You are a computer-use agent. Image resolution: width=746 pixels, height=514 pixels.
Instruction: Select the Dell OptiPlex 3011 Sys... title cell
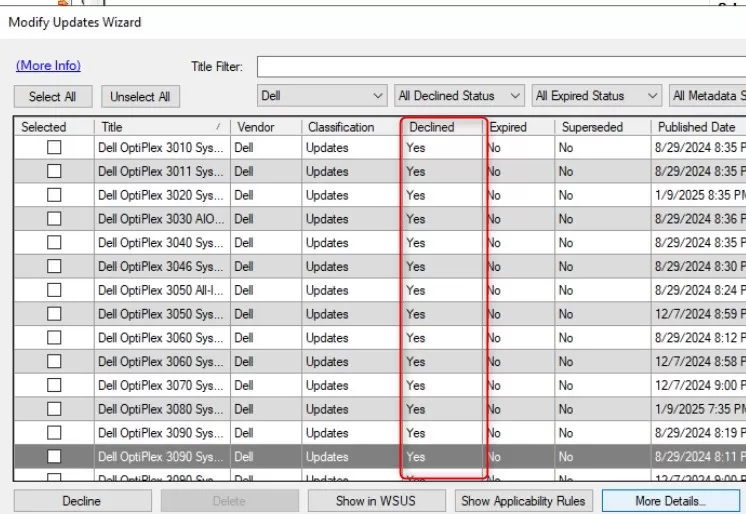[x=162, y=171]
